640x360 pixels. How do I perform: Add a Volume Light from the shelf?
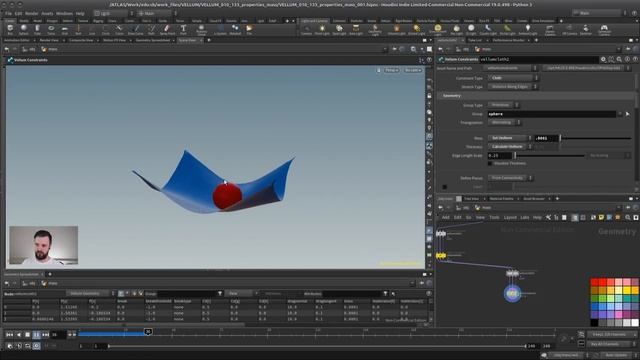click(x=396, y=29)
